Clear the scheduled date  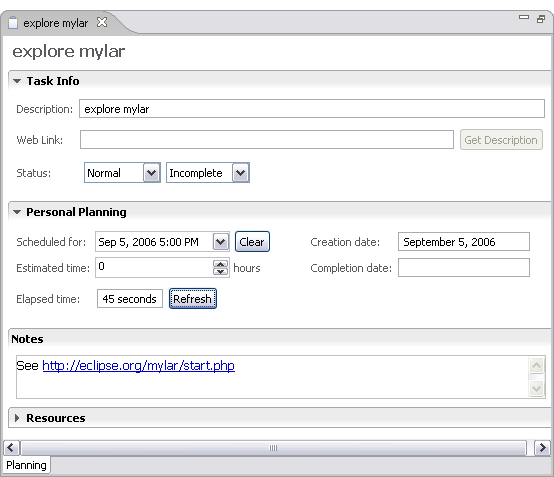click(252, 242)
